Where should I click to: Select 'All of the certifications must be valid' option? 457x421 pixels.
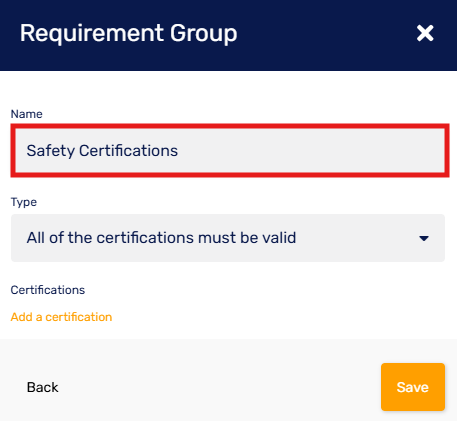(161, 238)
